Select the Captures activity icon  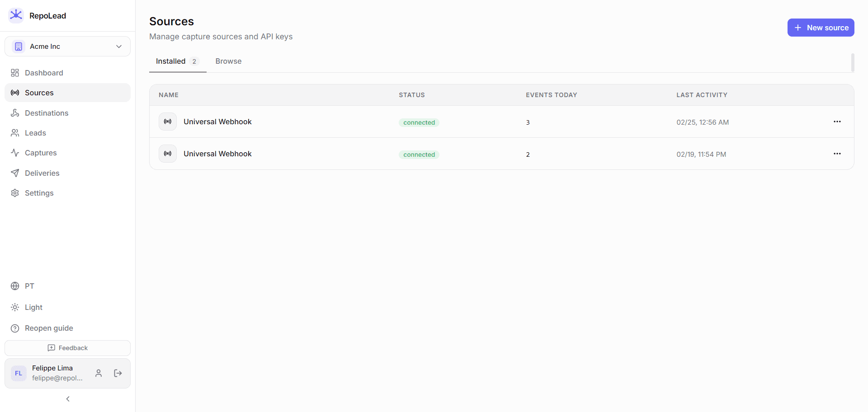pos(15,153)
